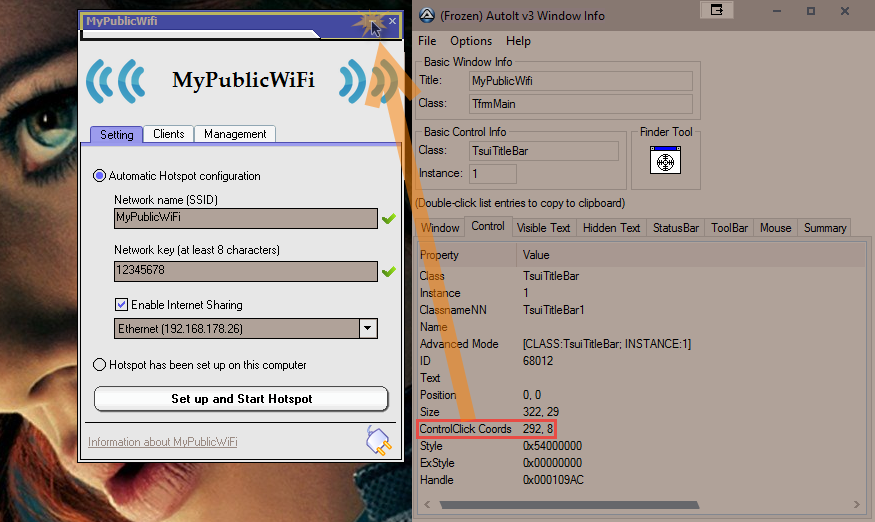Viewport: 875px width, 522px height.
Task: Click the Finder Tool crosshair icon
Action: (664, 161)
